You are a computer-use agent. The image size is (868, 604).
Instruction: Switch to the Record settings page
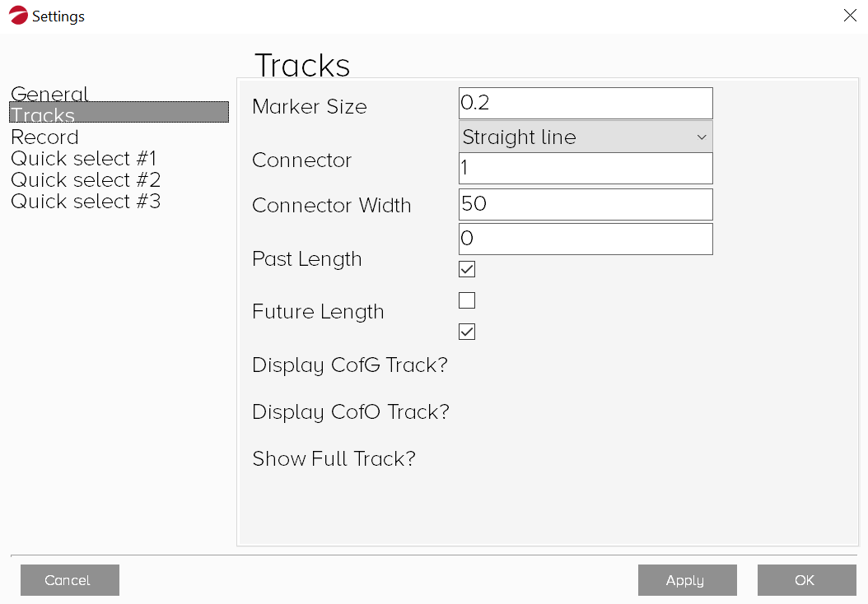point(44,137)
